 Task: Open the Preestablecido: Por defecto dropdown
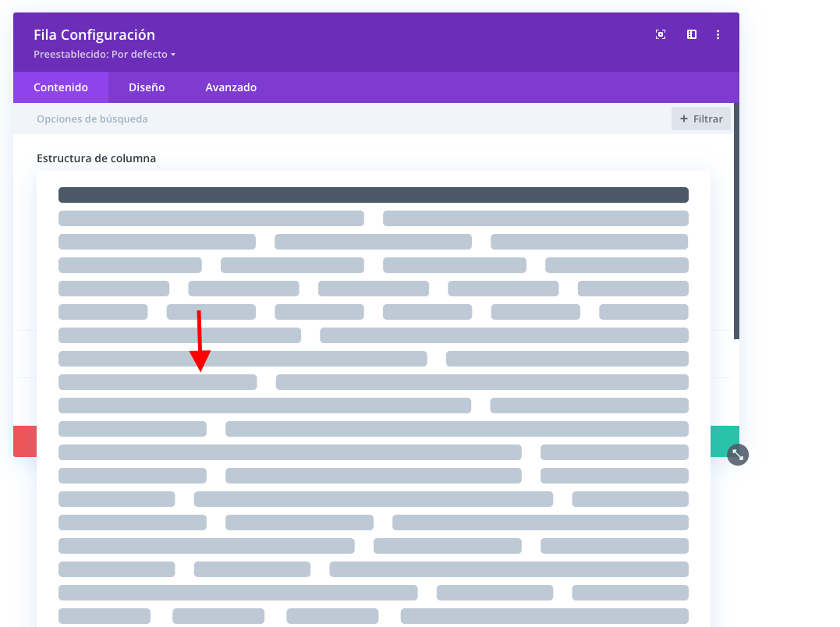coord(105,54)
